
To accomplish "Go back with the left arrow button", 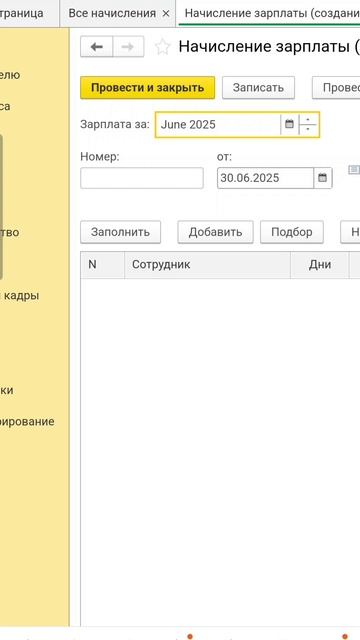I will coord(96,47).
